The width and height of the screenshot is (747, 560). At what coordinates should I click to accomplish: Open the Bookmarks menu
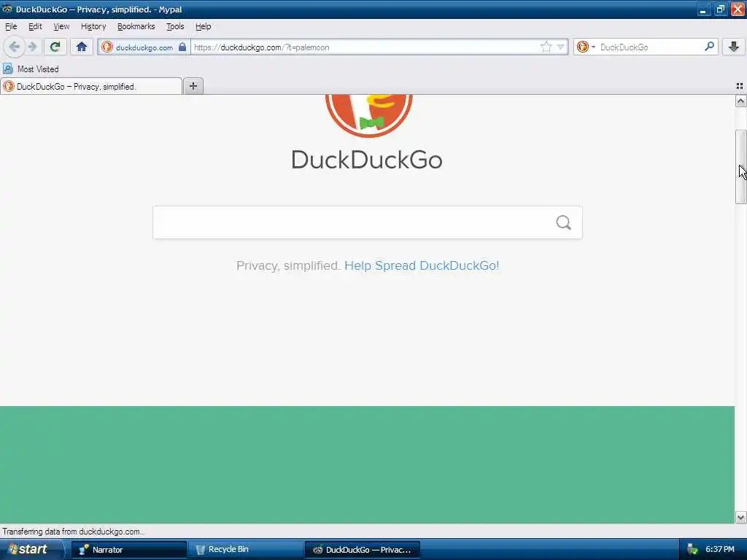(136, 26)
